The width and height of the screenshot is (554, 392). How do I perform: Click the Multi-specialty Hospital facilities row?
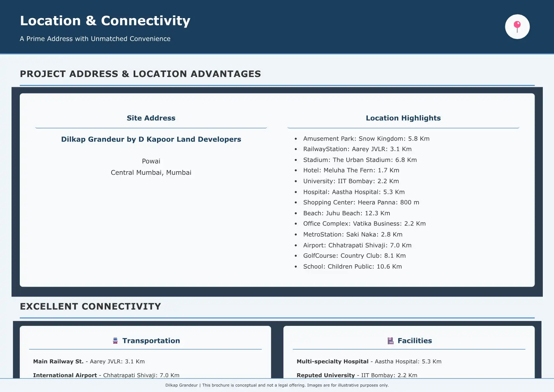click(x=369, y=361)
